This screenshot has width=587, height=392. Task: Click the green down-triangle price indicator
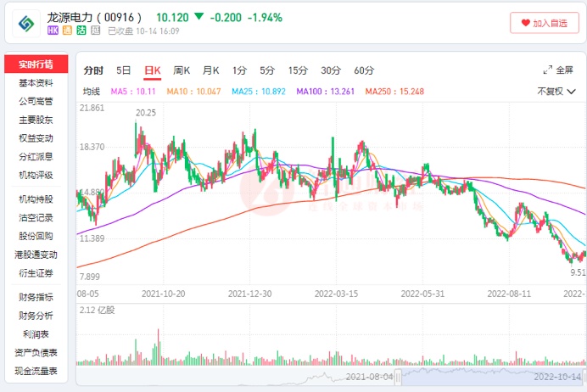point(198,17)
